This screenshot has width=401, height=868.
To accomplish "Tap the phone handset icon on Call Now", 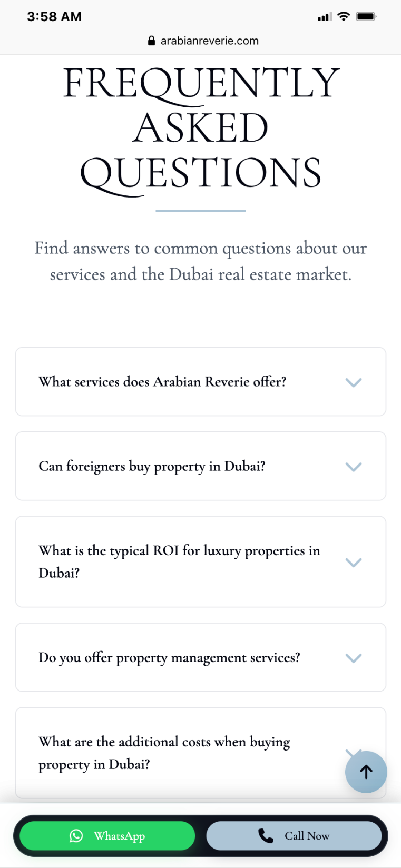I will pos(265,836).
